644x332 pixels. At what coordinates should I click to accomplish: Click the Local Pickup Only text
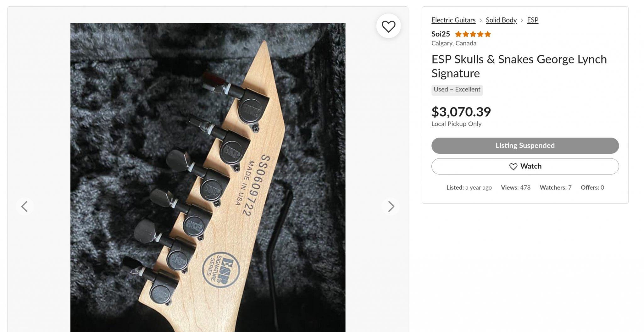pos(456,124)
